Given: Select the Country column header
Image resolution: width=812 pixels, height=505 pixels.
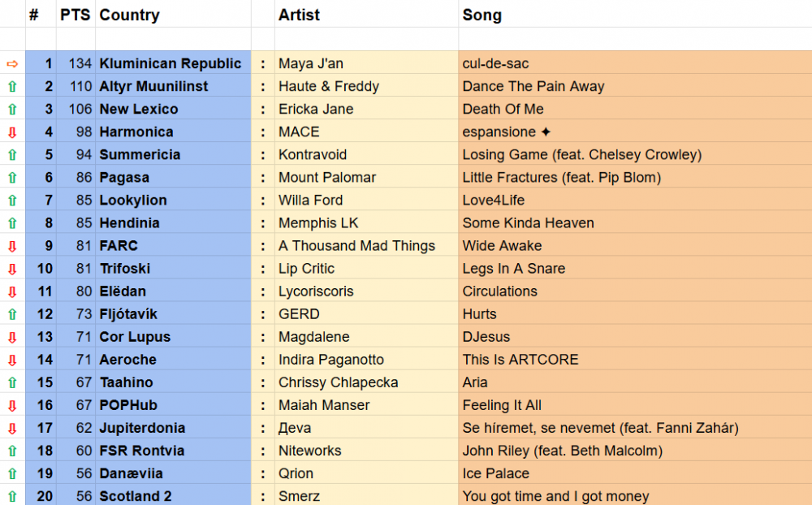Looking at the screenshot, I should pyautogui.click(x=130, y=15).
